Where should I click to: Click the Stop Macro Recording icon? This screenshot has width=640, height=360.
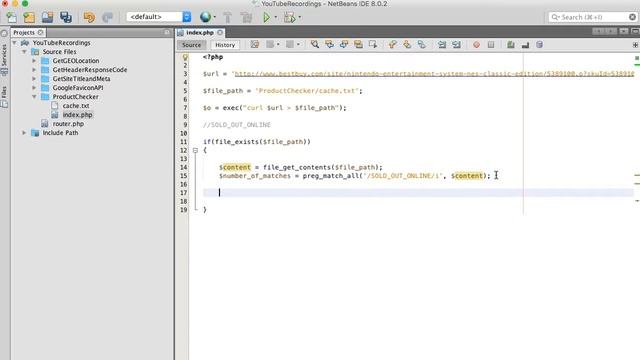point(491,44)
